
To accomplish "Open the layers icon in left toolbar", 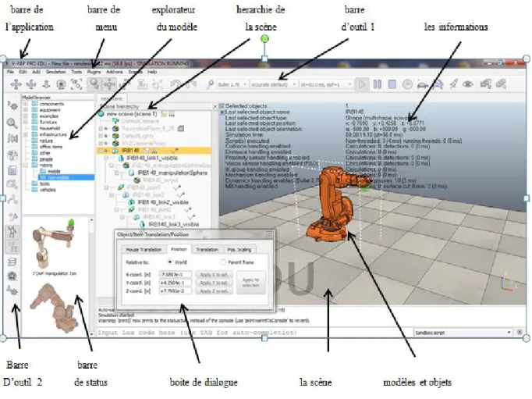I will click(x=12, y=262).
